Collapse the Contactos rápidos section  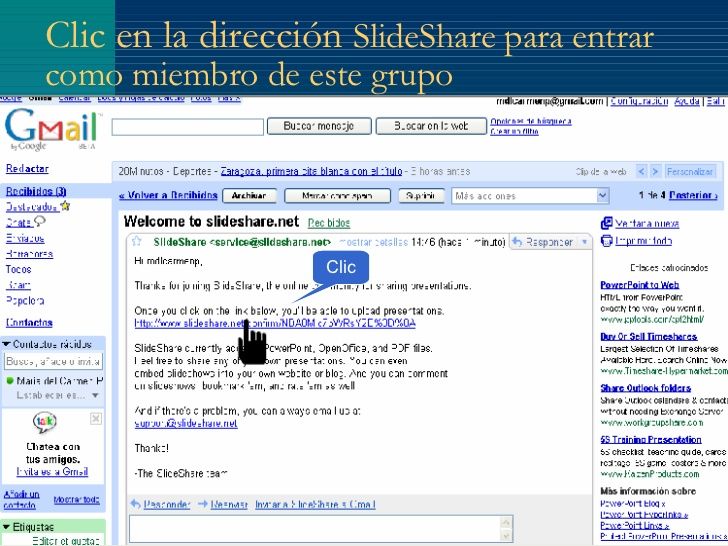click(6, 344)
